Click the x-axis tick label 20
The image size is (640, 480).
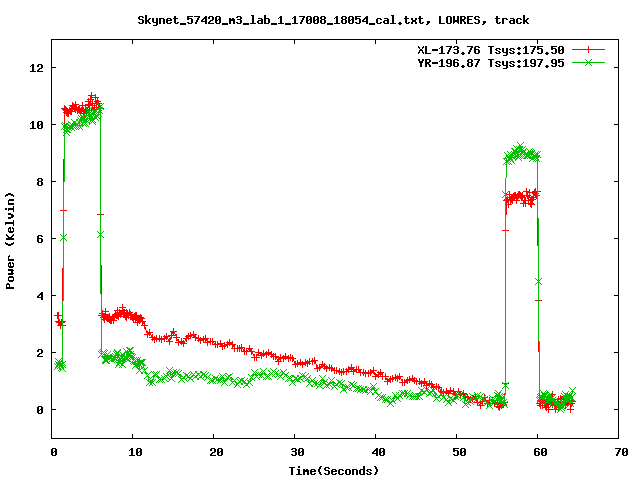[216, 452]
